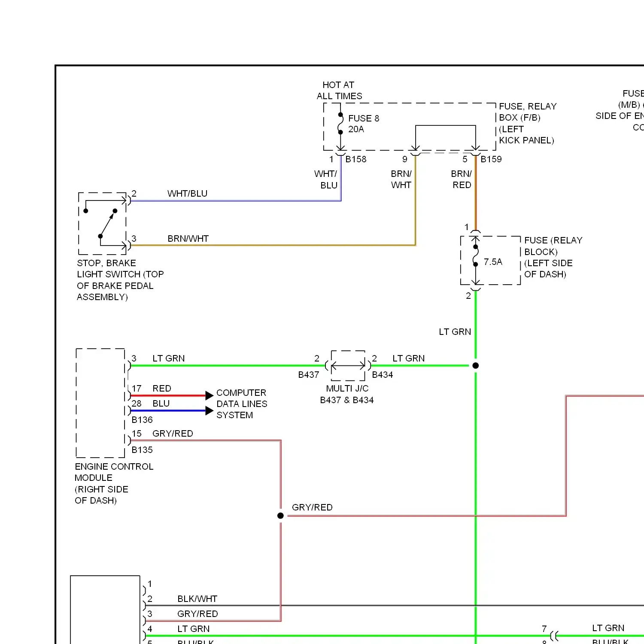
Task: Select LT GRN label below the 7.5A fuse
Action: 455,332
